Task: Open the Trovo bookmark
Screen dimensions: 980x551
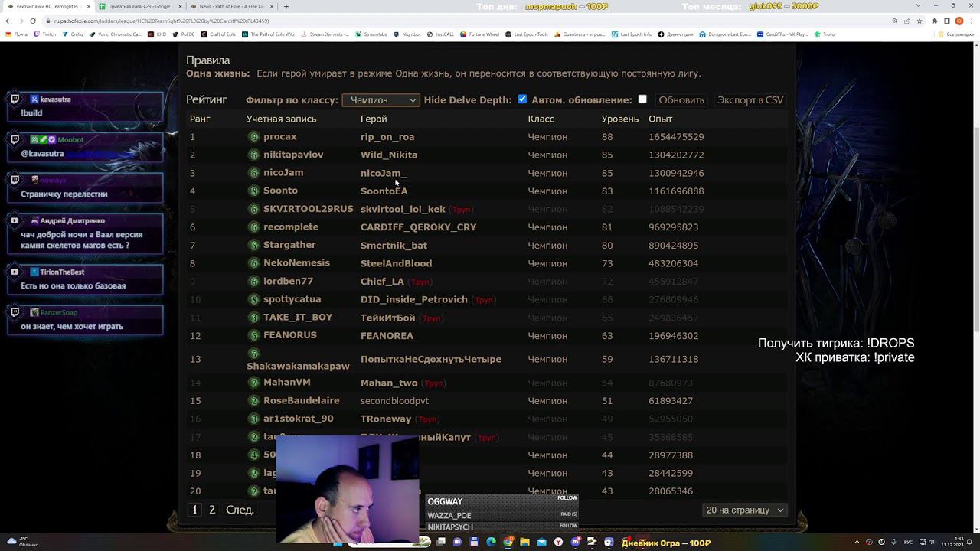Action: click(x=825, y=34)
